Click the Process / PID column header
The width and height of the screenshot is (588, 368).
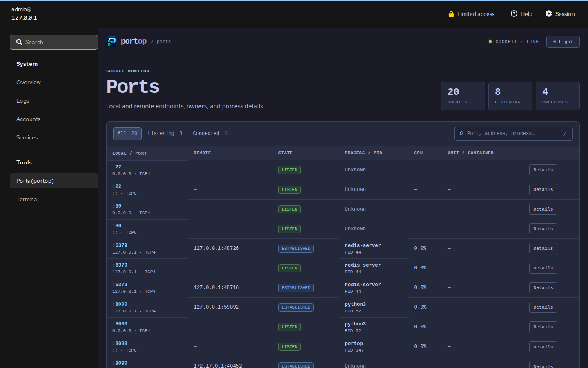tap(363, 153)
